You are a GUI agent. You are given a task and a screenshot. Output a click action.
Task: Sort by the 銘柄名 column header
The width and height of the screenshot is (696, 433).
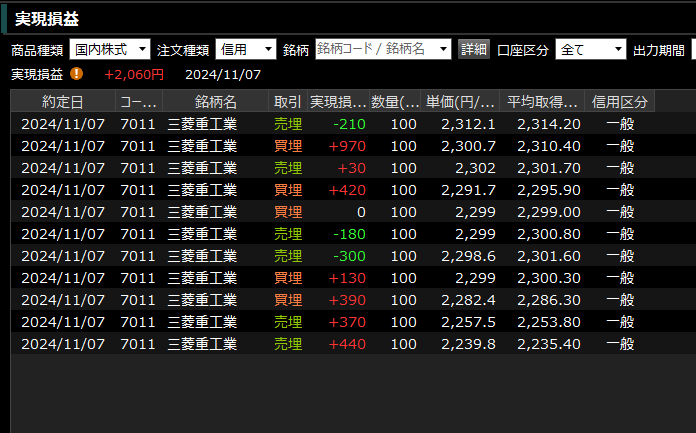(215, 102)
